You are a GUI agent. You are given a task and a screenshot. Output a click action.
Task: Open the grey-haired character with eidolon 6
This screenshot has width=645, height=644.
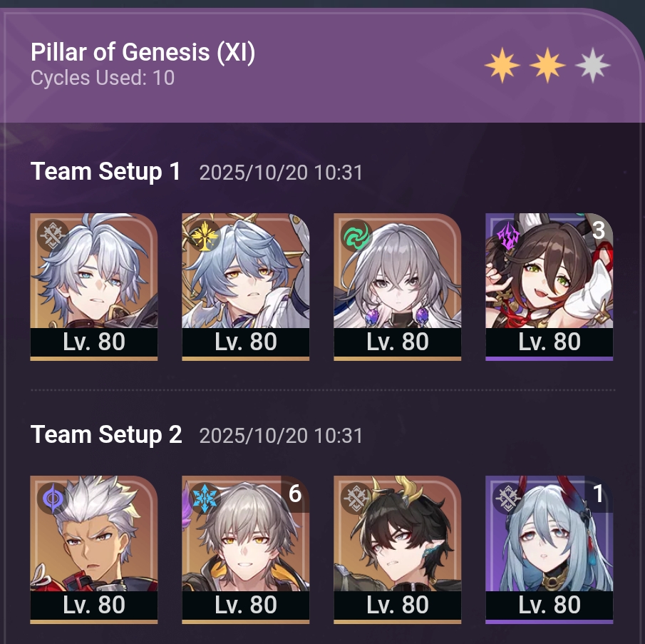point(246,550)
